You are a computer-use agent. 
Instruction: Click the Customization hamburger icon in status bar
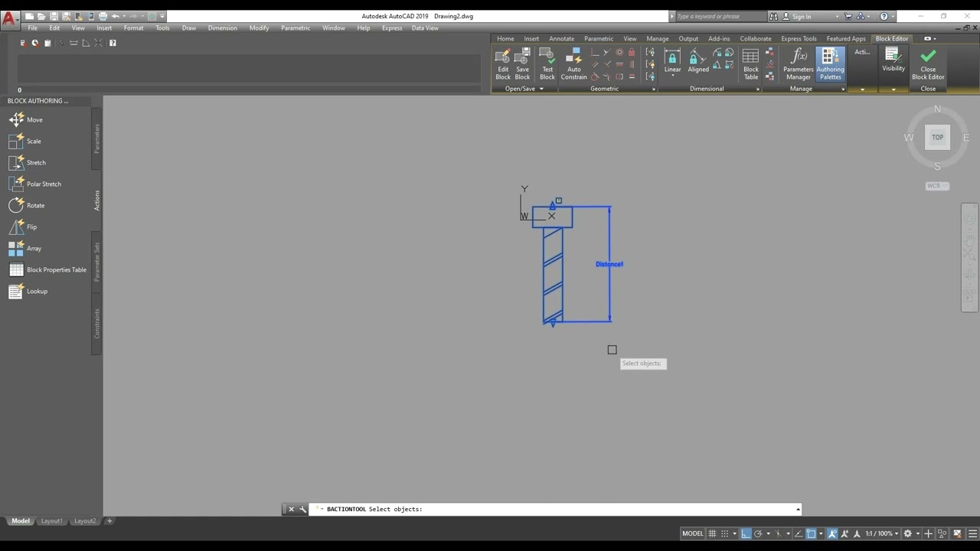[x=972, y=533]
